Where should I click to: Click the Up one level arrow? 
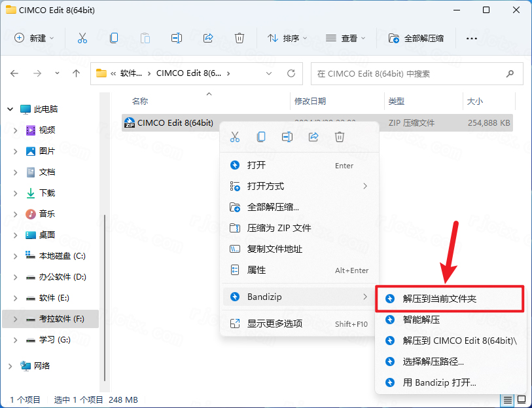pyautogui.click(x=77, y=73)
